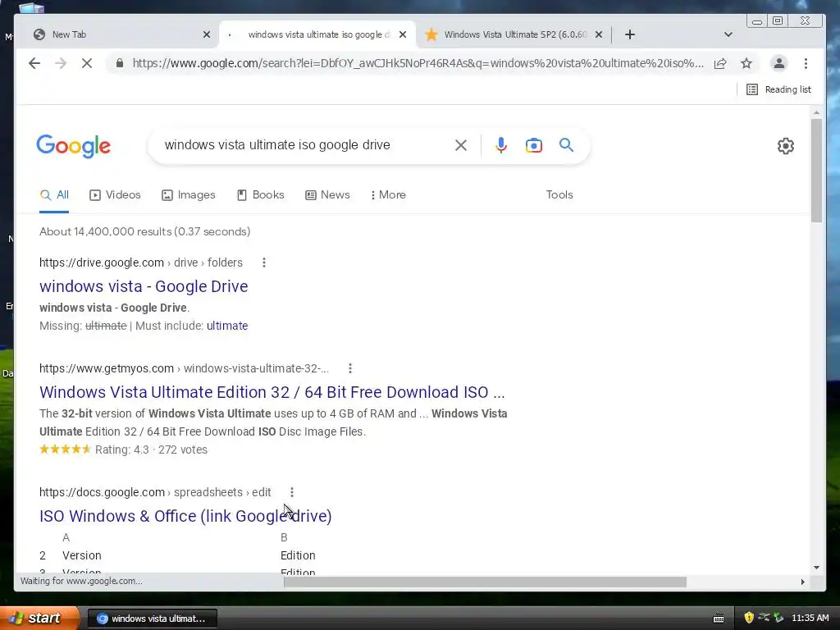View site info via the lock icon
This screenshot has height=630, width=840.
(120, 63)
